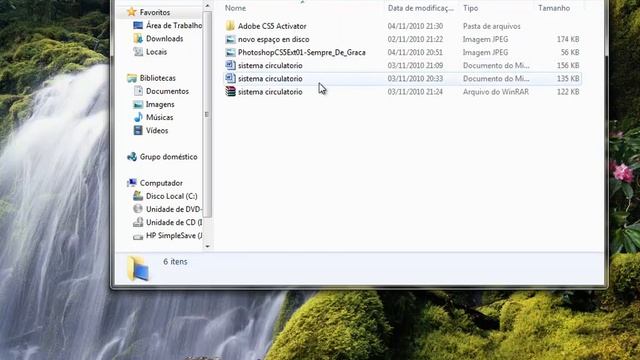This screenshot has height=360, width=640.
Task: Click the Adobe CS5 Activator folder icon
Action: [230, 26]
